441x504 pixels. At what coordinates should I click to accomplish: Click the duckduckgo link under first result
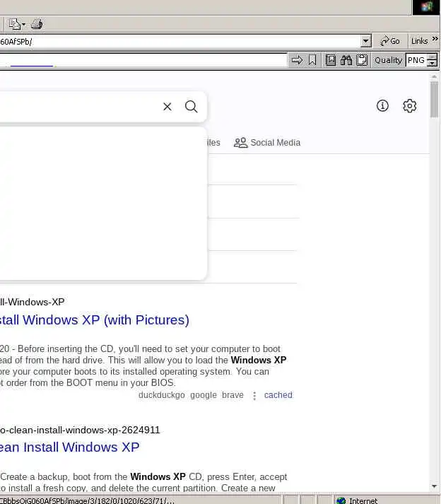pyautogui.click(x=162, y=394)
